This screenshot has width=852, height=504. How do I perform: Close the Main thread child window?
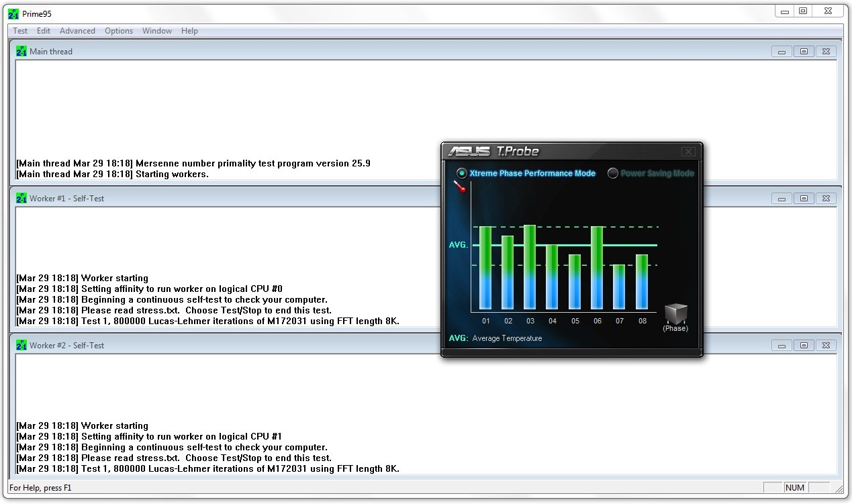coord(826,52)
